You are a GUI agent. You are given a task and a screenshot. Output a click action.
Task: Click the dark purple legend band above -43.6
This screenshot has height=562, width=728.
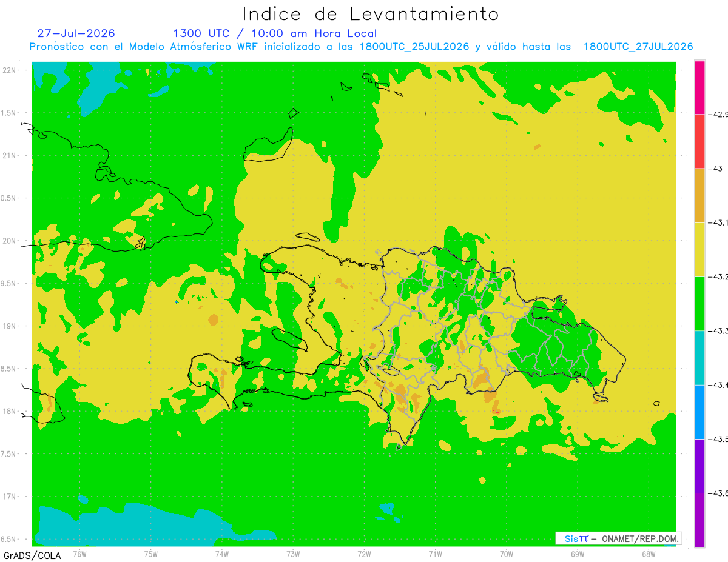point(699,466)
